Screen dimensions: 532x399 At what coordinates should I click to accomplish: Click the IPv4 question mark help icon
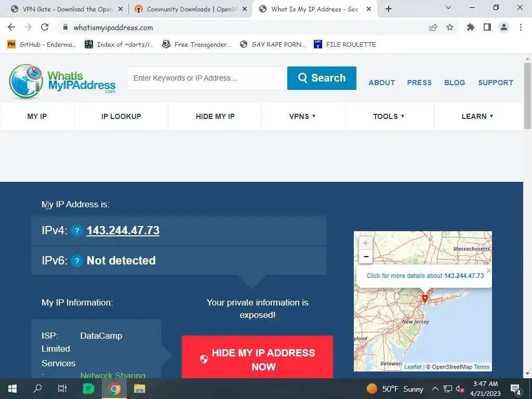[x=77, y=231]
